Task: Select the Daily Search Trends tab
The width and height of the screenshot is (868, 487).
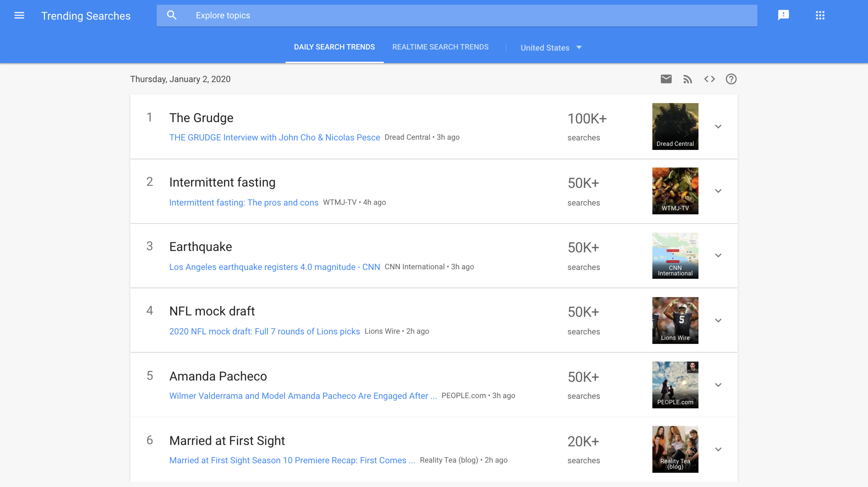Action: pyautogui.click(x=334, y=47)
